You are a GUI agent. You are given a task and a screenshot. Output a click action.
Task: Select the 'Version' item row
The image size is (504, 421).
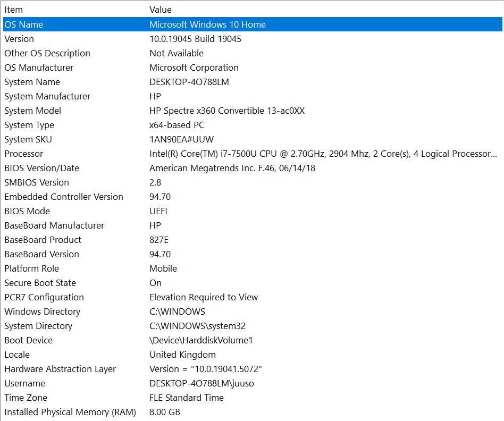[x=19, y=39]
